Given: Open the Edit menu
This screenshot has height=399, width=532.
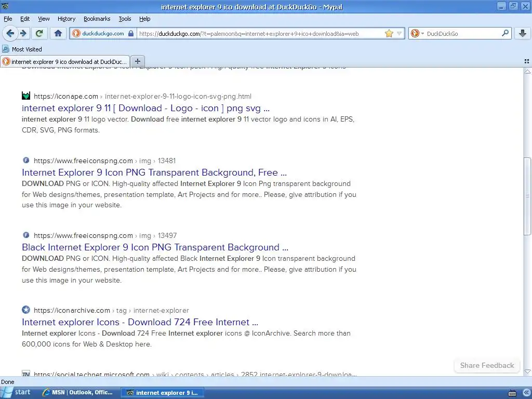Looking at the screenshot, I should 25,19.
